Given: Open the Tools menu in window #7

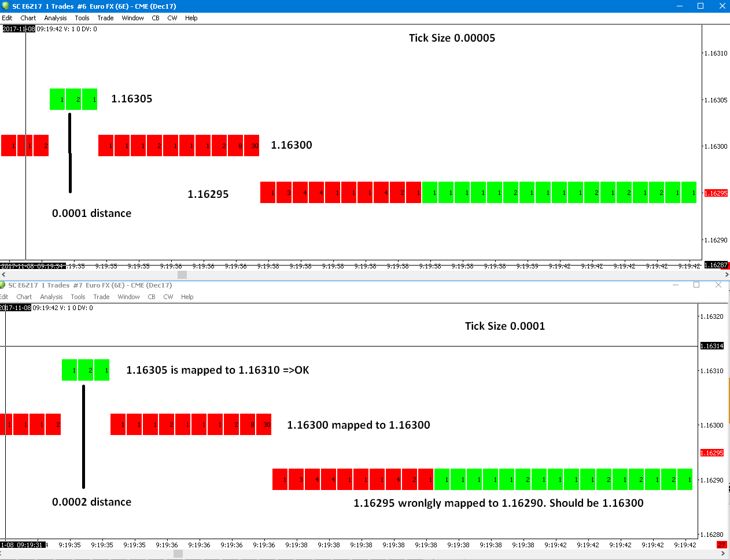Looking at the screenshot, I should (x=78, y=297).
